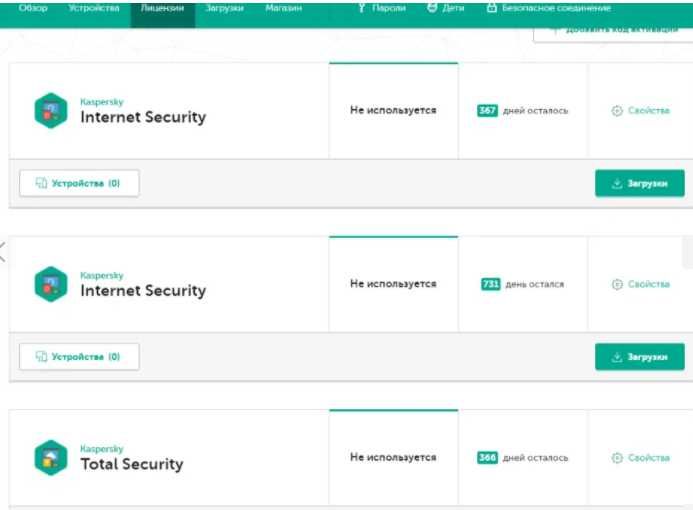This screenshot has width=693, height=510.
Task: Click the Total Security product title
Action: pyautogui.click(x=132, y=464)
